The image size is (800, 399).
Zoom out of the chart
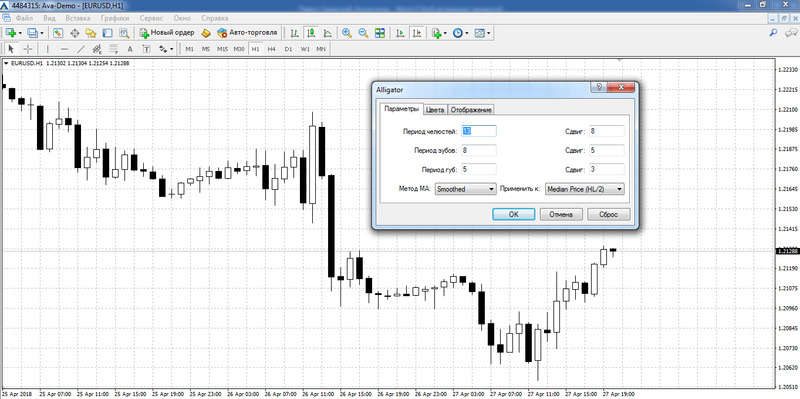click(363, 33)
